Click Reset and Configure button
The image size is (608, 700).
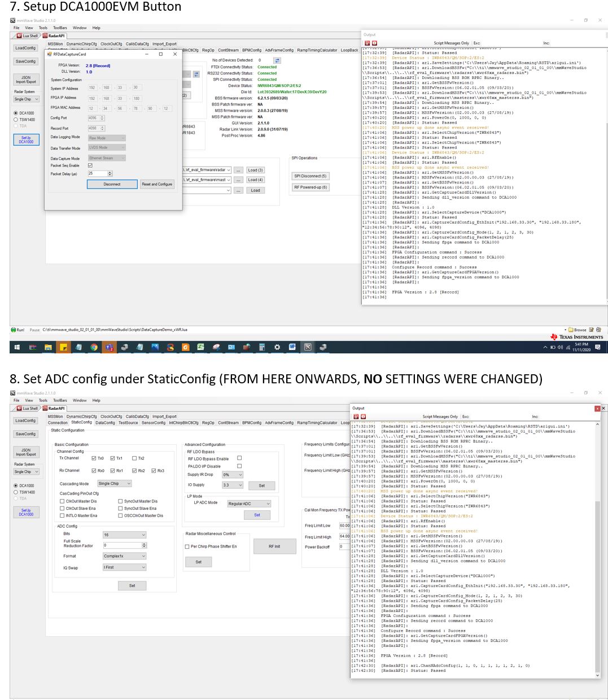pos(157,184)
